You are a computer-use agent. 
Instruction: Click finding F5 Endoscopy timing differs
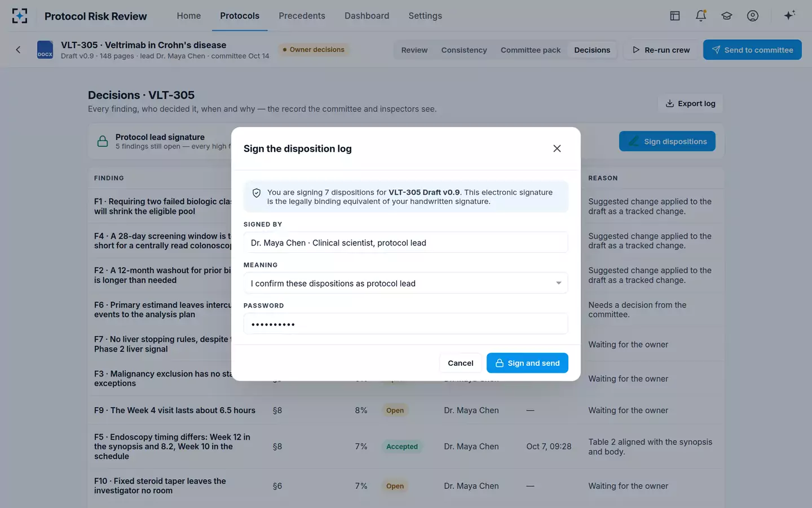point(172,446)
